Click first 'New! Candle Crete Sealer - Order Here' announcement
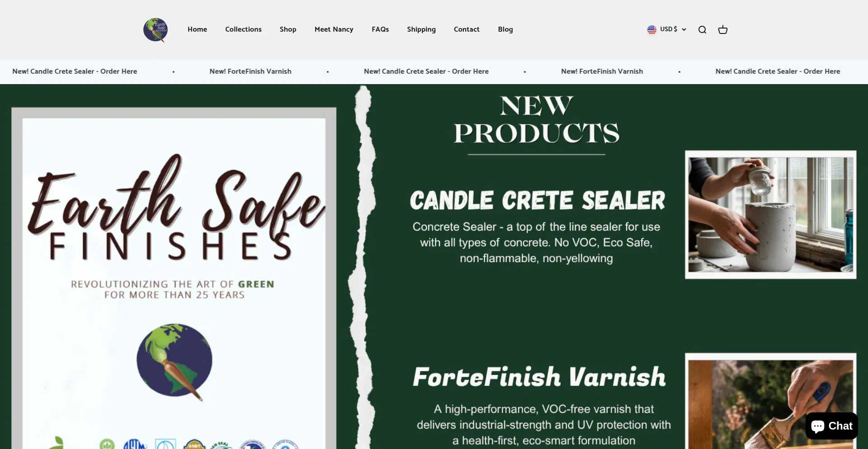The image size is (868, 449). pos(75,71)
